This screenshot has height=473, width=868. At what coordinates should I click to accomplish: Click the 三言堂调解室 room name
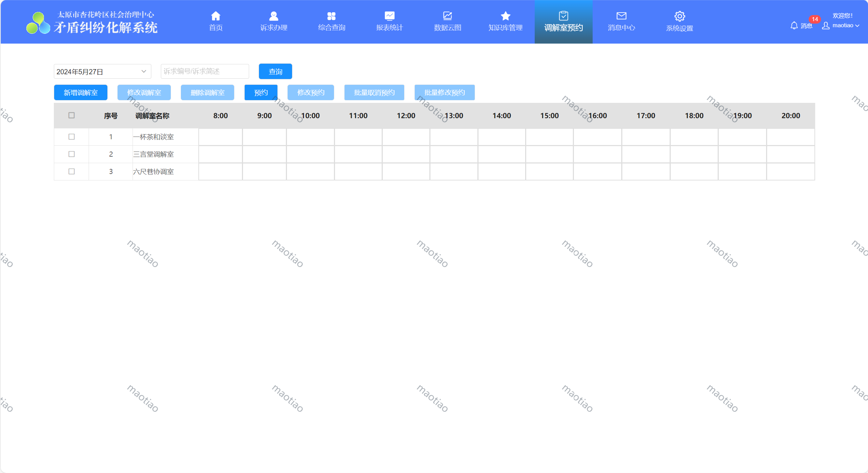(x=153, y=154)
